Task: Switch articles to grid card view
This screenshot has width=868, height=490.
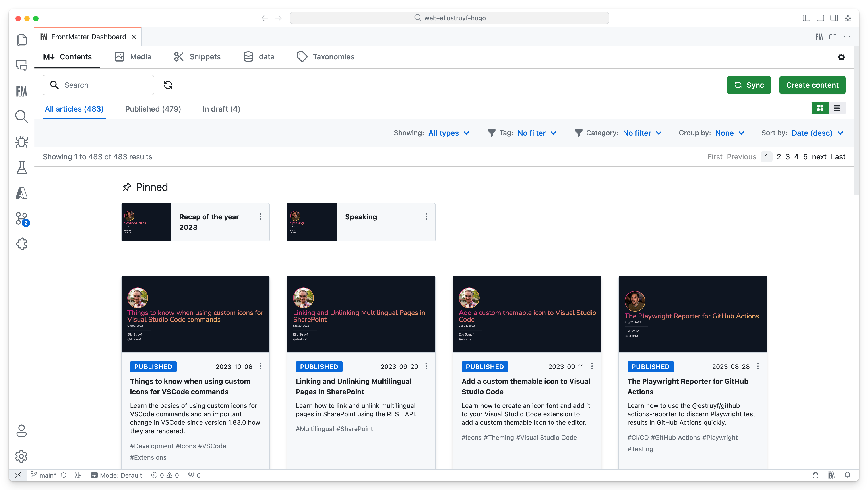Action: [x=820, y=108]
